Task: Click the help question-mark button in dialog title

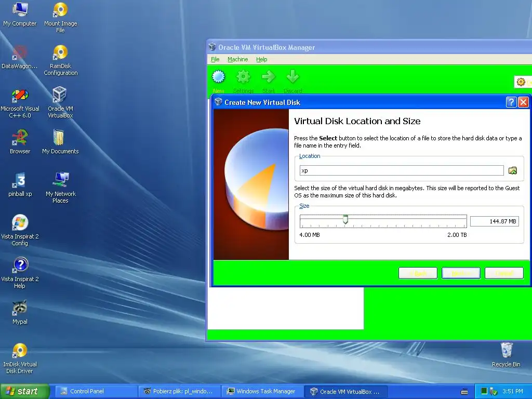Action: tap(511, 102)
